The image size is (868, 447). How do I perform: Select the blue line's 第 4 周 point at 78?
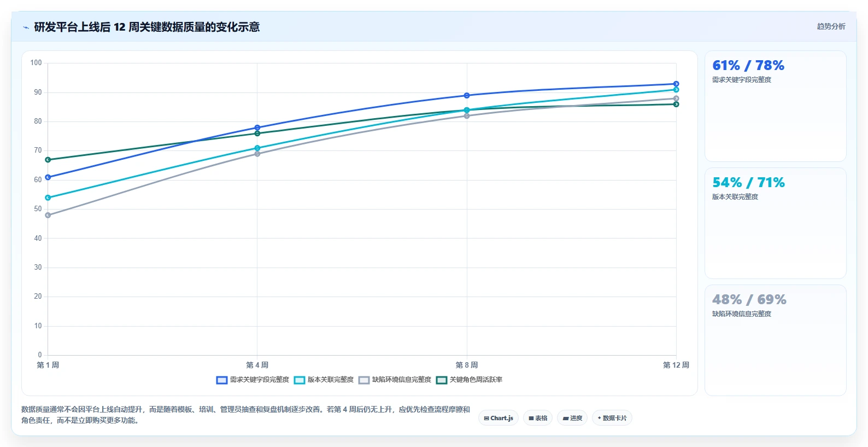coord(257,127)
